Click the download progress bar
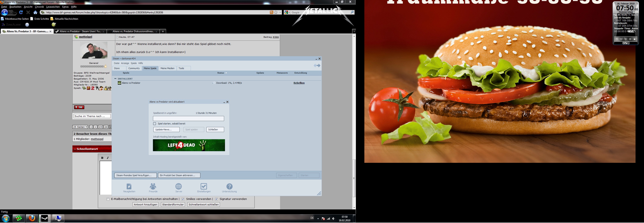 189,119
